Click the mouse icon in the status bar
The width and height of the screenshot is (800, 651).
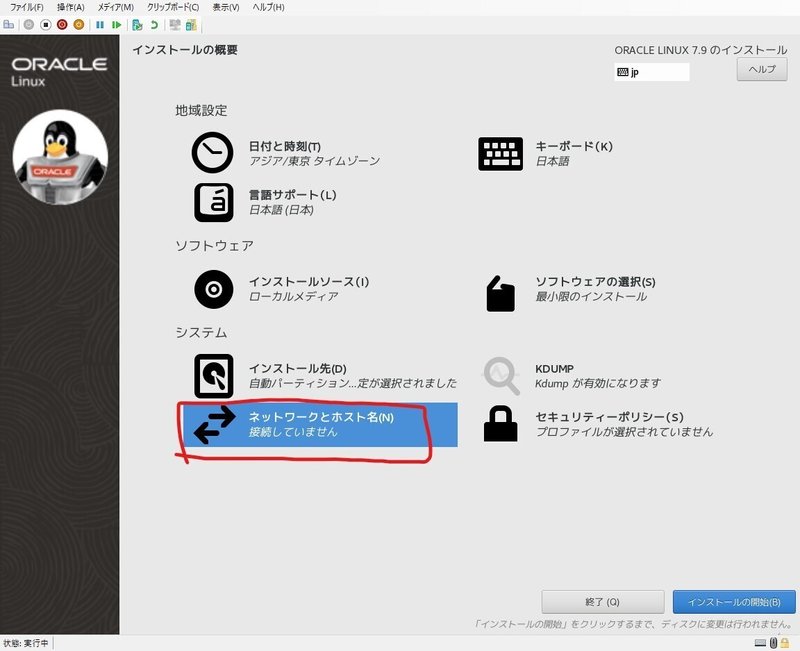(773, 643)
